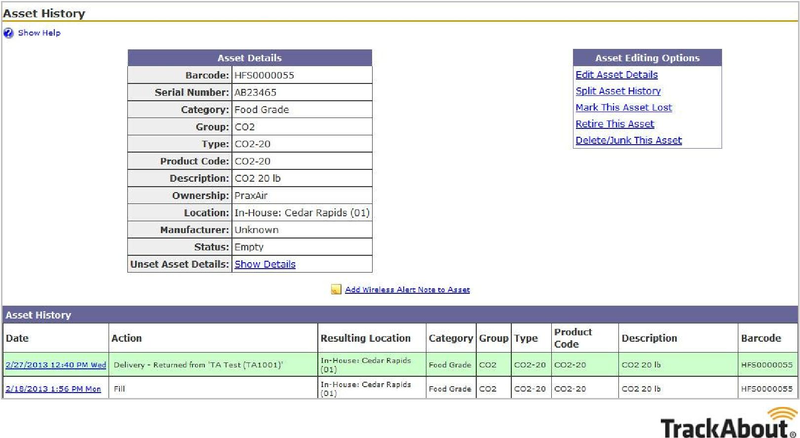Click the PraxAir ownership value
Image resolution: width=800 pixels, height=438 pixels.
point(251,196)
